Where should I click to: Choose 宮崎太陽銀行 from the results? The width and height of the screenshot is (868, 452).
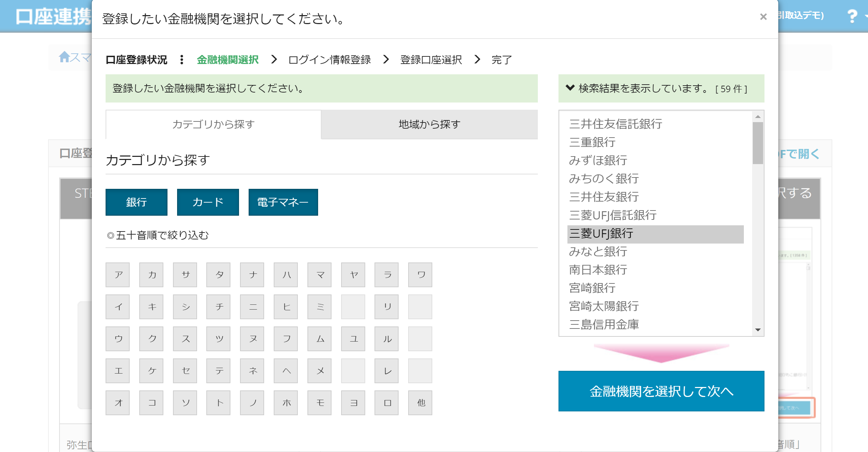point(655,306)
